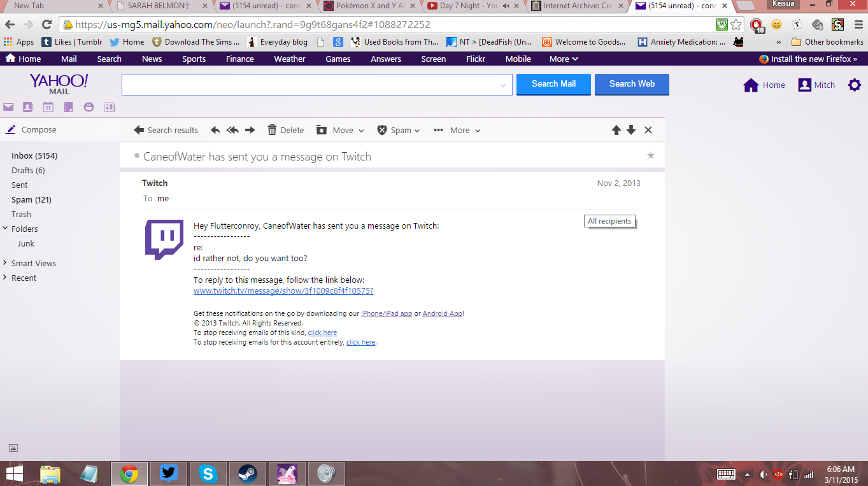Image resolution: width=868 pixels, height=486 pixels.
Task: Click Install the new Firefox link
Action: click(x=808, y=59)
